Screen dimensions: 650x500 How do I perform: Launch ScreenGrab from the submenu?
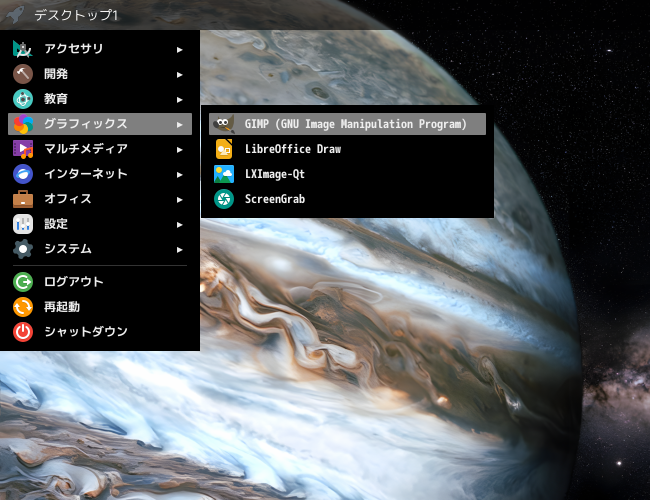(x=347, y=199)
